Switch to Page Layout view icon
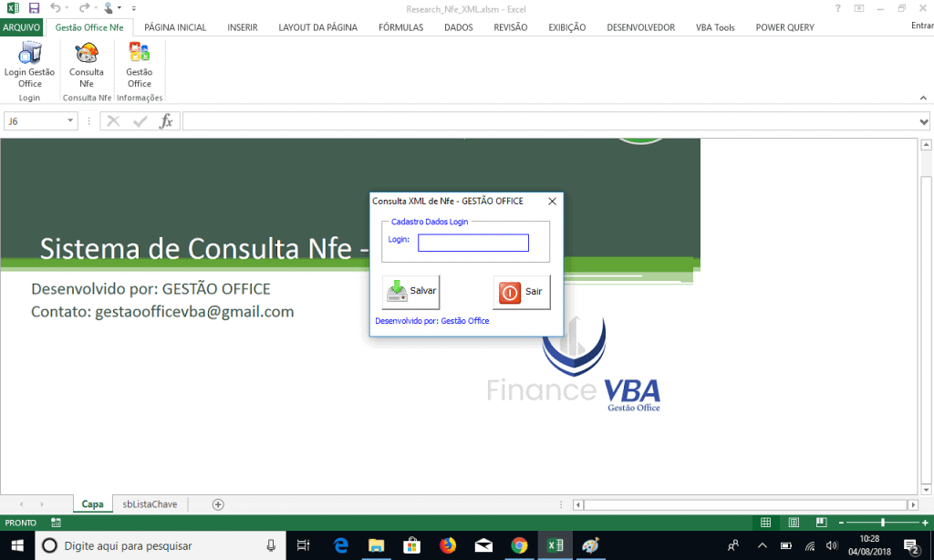The width and height of the screenshot is (934, 560). click(x=794, y=523)
